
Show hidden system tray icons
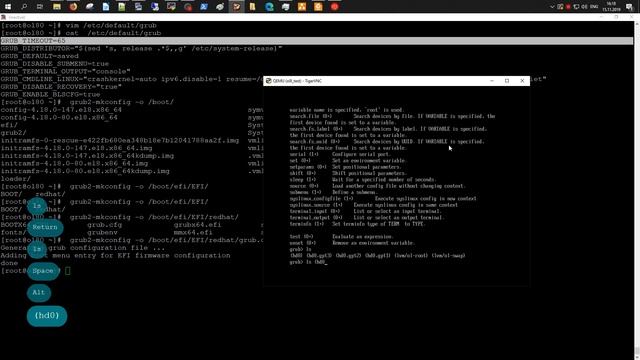click(552, 7)
